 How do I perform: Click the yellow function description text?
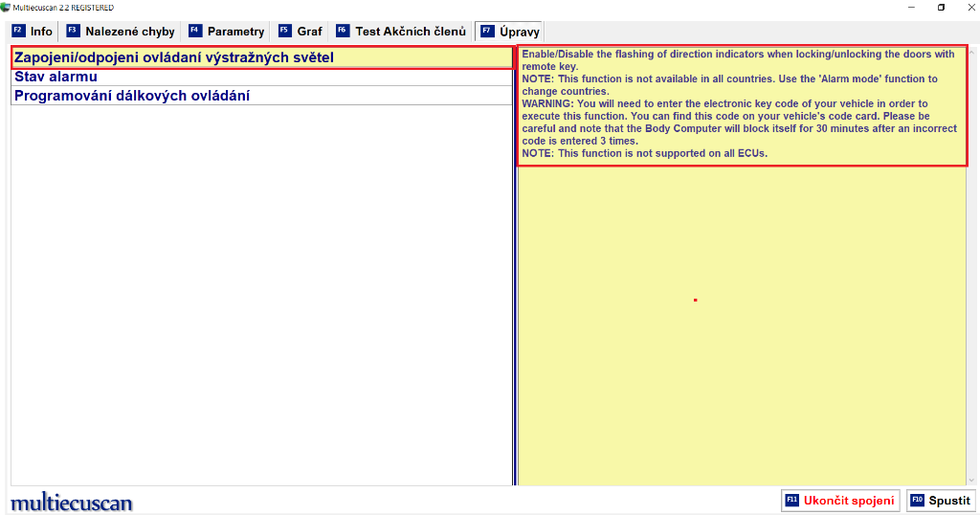(x=737, y=103)
